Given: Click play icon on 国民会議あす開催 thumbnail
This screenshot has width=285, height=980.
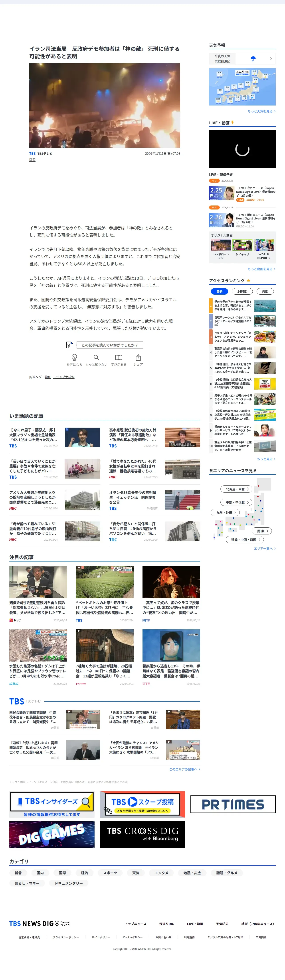Looking at the screenshot, I should (x=69, y=711).
